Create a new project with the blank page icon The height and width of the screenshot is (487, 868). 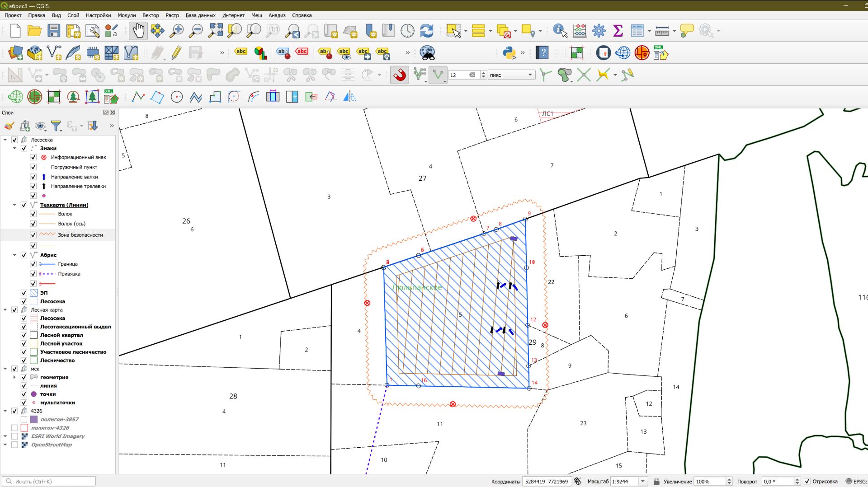click(x=15, y=31)
